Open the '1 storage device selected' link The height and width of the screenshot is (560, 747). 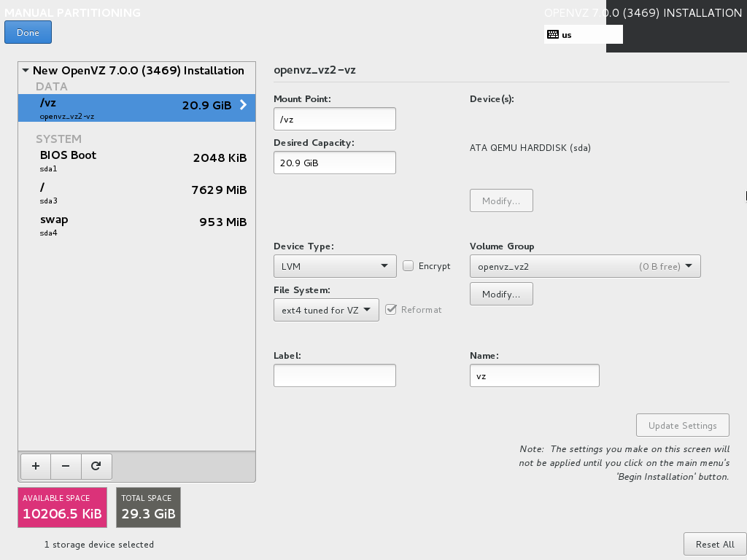click(99, 544)
